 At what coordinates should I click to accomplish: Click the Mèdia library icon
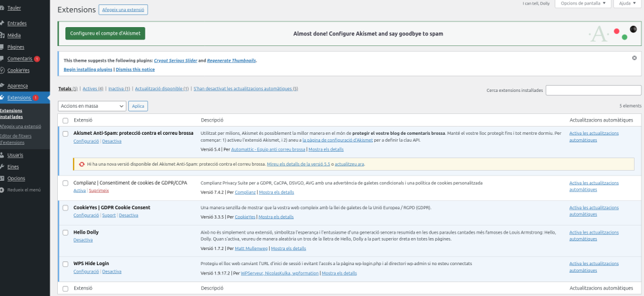click(x=3, y=35)
